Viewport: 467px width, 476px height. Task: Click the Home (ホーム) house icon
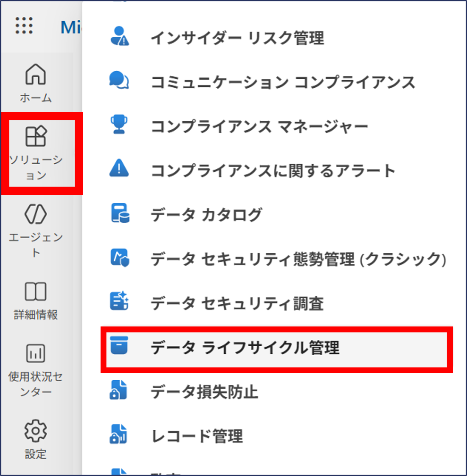coord(35,74)
